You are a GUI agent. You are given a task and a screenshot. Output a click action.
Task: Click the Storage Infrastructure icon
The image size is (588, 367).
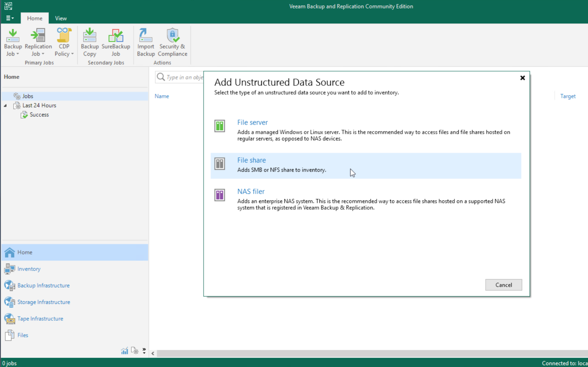click(10, 302)
